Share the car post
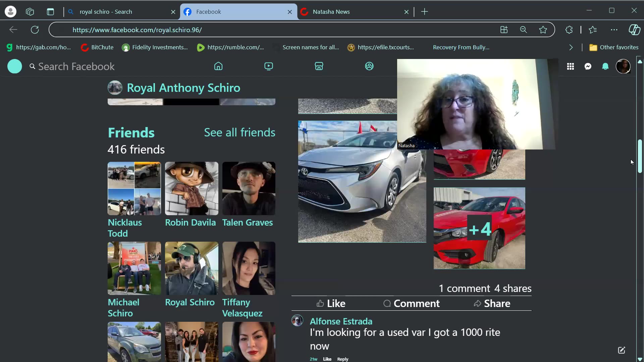Screen dimensions: 644x362 [492, 304]
